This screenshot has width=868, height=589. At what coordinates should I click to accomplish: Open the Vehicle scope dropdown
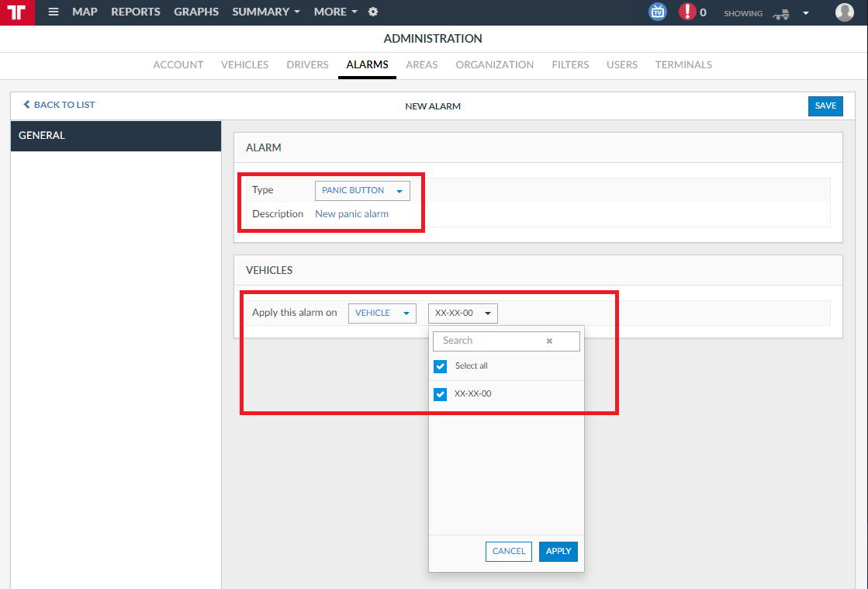point(382,314)
